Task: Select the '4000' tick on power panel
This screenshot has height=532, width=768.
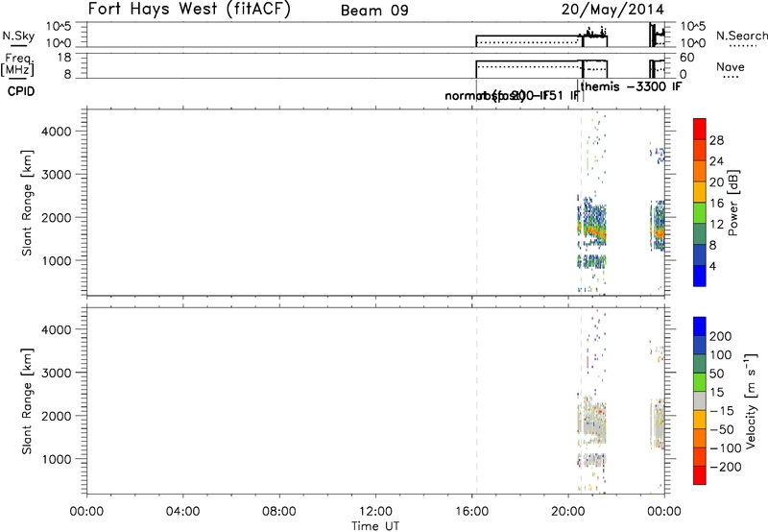Action: coord(57,132)
